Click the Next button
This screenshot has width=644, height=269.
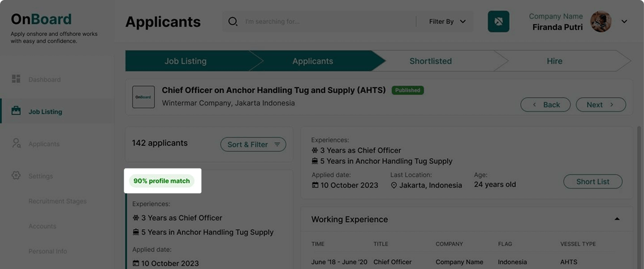pyautogui.click(x=601, y=105)
